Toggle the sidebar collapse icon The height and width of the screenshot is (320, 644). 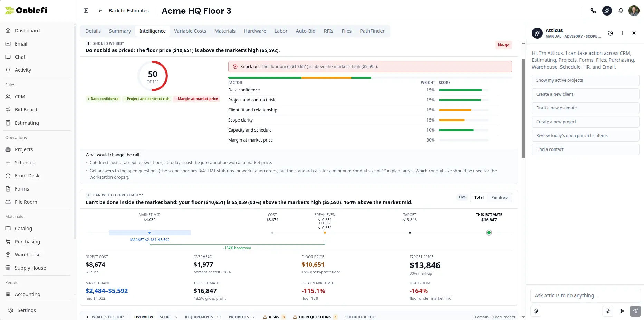86,11
